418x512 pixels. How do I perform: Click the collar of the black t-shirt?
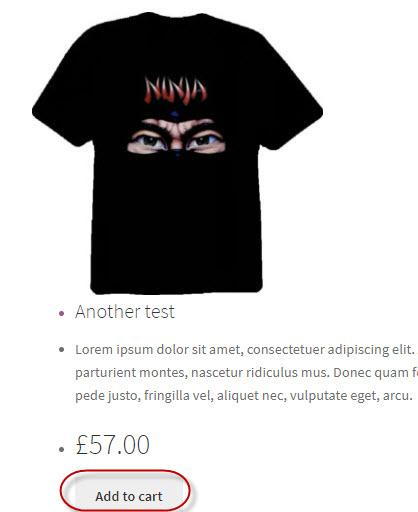pyautogui.click(x=175, y=18)
